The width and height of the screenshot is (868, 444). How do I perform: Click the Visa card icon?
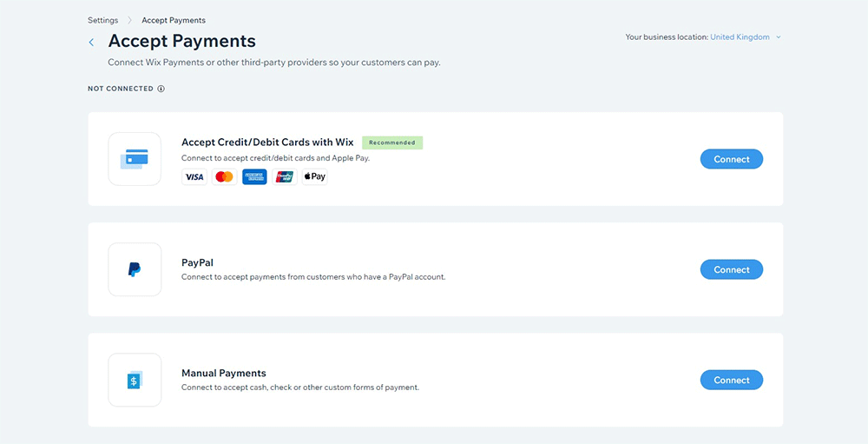tap(194, 177)
